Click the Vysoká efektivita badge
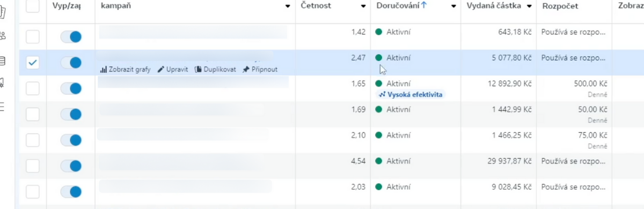644x209 pixels. pyautogui.click(x=411, y=94)
